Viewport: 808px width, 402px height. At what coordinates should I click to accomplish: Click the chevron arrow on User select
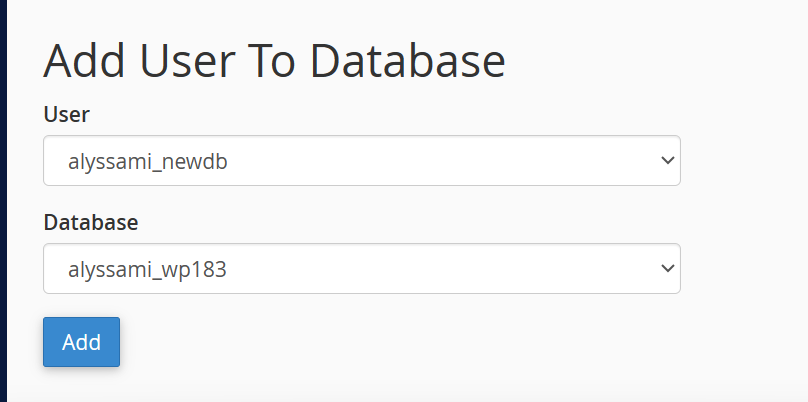coord(669,161)
